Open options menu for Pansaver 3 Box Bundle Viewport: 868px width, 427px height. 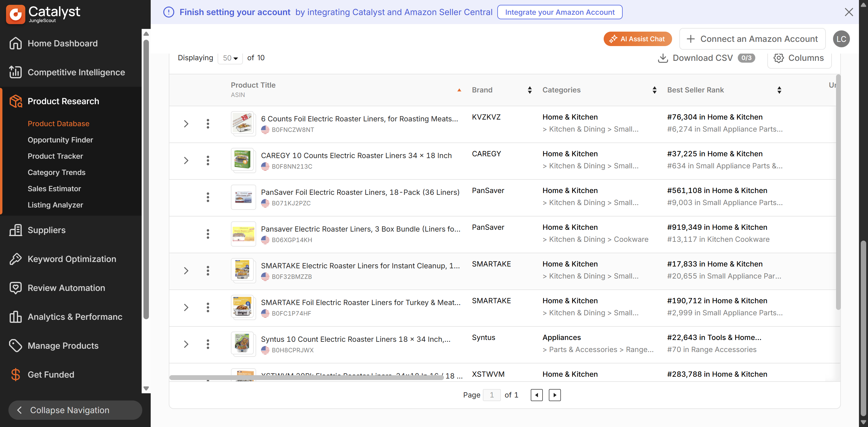[x=208, y=234]
